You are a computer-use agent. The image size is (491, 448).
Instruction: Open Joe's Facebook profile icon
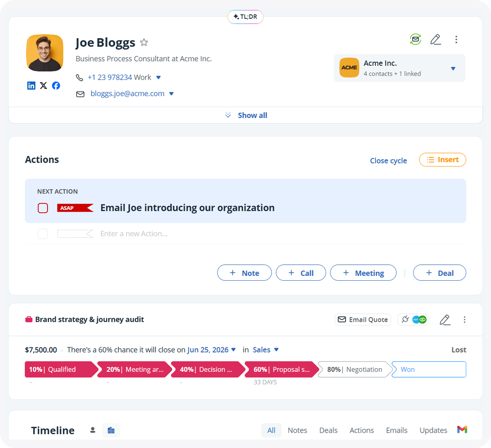pyautogui.click(x=56, y=86)
